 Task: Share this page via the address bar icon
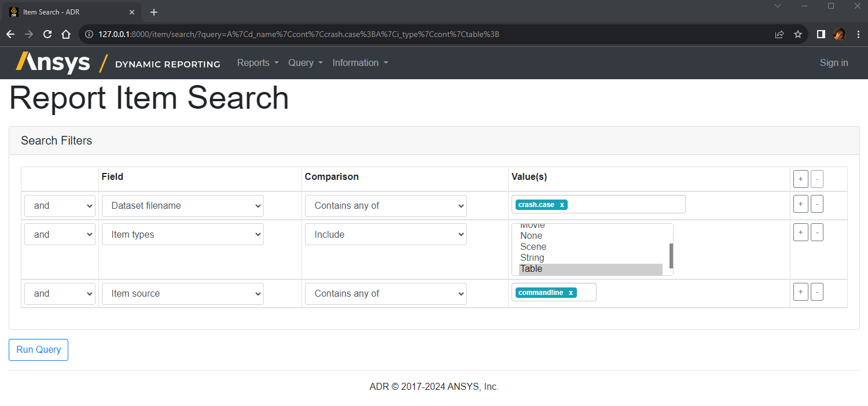779,34
